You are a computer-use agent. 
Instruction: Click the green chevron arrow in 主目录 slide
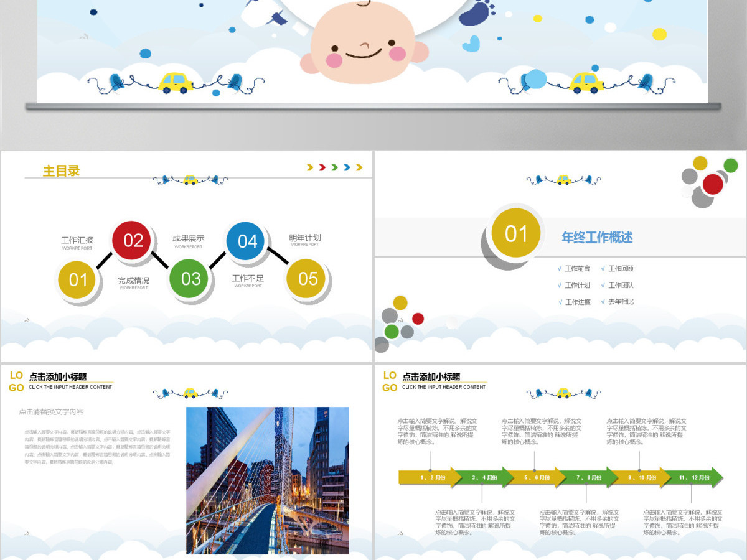point(334,167)
